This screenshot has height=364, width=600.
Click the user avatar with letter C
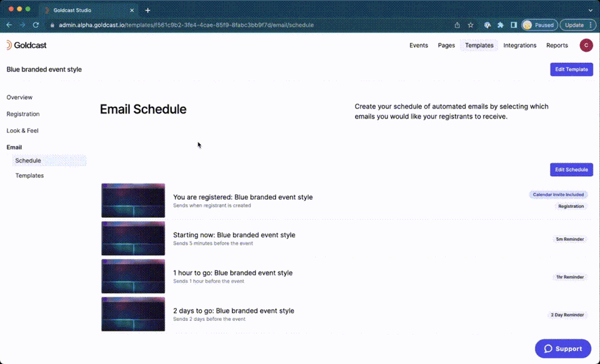586,45
